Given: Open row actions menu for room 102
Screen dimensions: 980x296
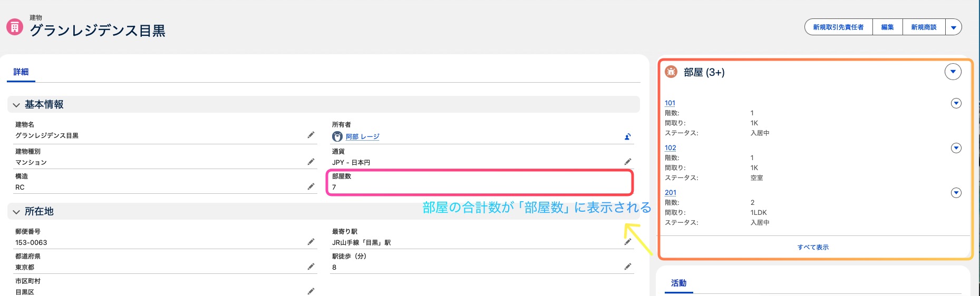Looking at the screenshot, I should click(956, 148).
